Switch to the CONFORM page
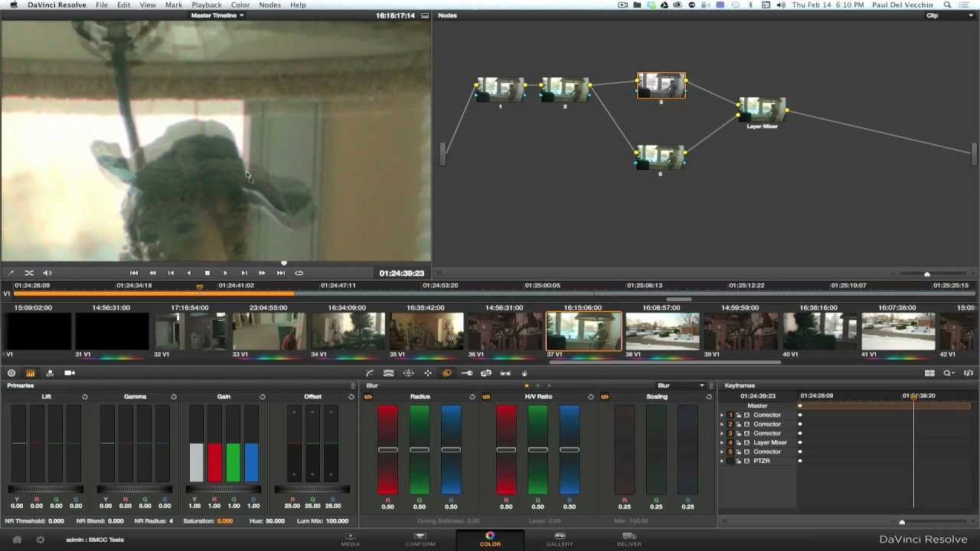Image resolution: width=980 pixels, height=551 pixels. click(x=420, y=540)
